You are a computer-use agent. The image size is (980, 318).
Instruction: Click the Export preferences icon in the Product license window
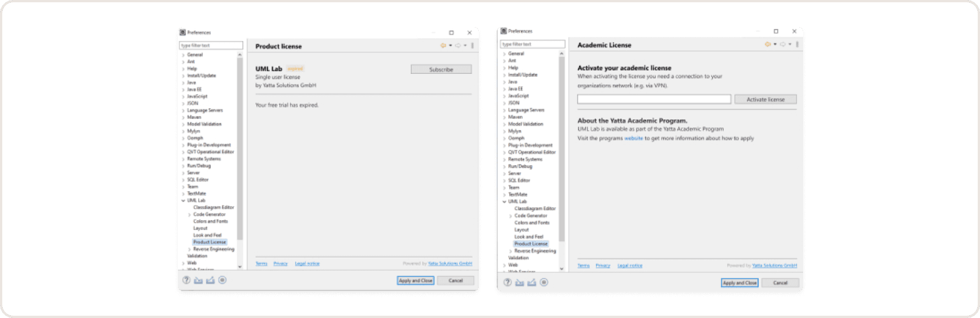point(210,280)
